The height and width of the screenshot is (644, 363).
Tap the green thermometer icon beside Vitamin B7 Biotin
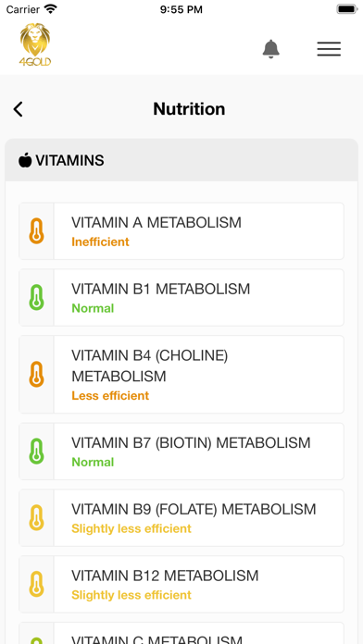(37, 452)
